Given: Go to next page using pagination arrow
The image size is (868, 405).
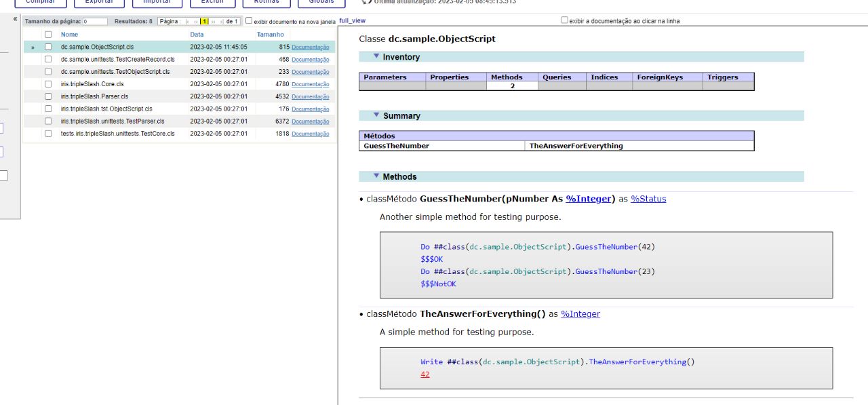Looking at the screenshot, I should point(212,22).
